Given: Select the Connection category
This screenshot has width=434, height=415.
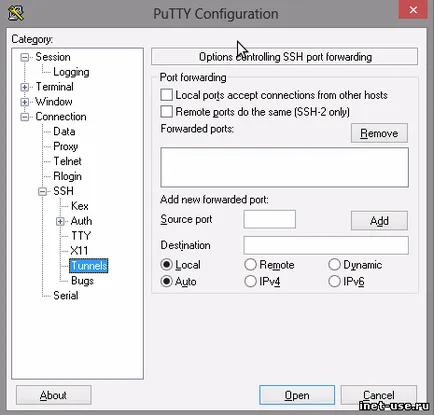Looking at the screenshot, I should pyautogui.click(x=61, y=117).
